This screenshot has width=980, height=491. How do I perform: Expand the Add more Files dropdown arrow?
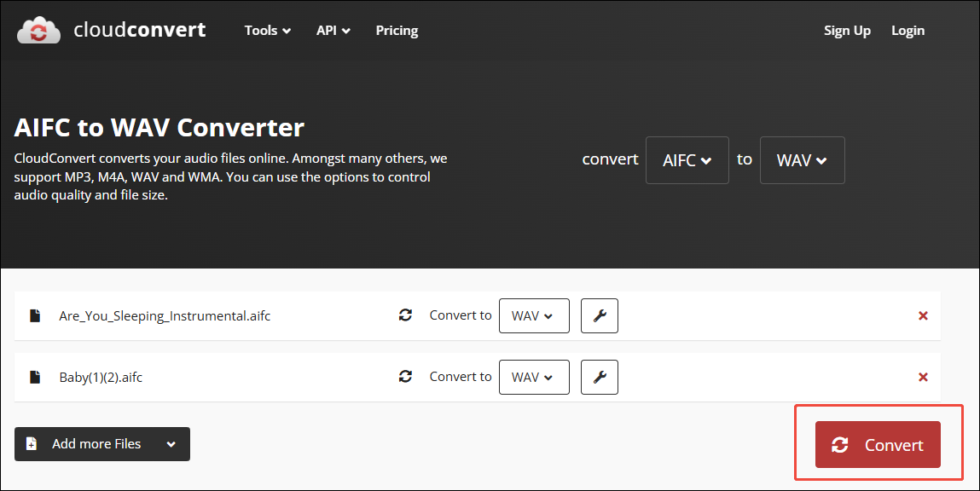pyautogui.click(x=171, y=444)
